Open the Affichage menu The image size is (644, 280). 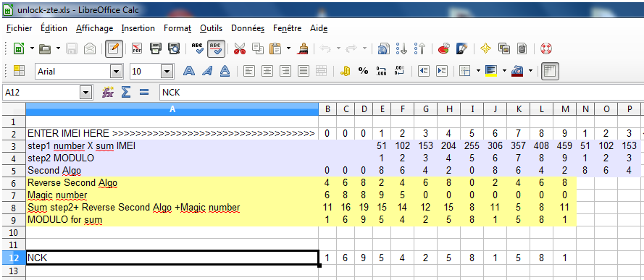pyautogui.click(x=94, y=28)
